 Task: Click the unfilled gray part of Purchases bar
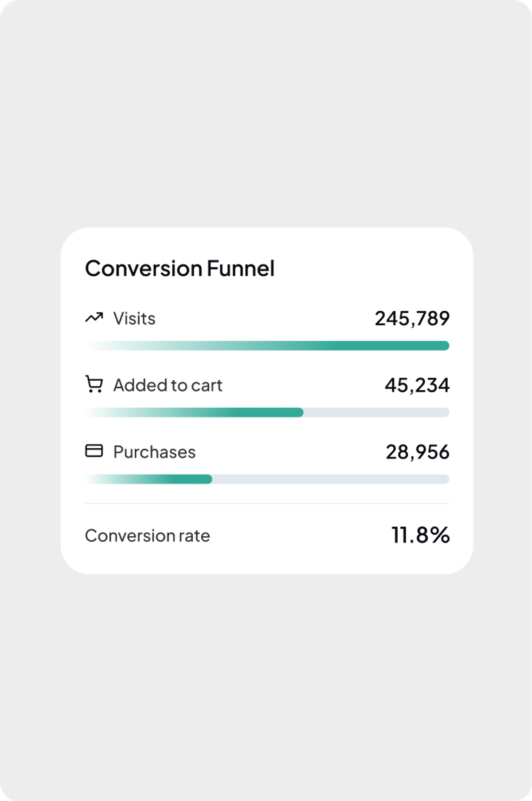[x=331, y=479]
